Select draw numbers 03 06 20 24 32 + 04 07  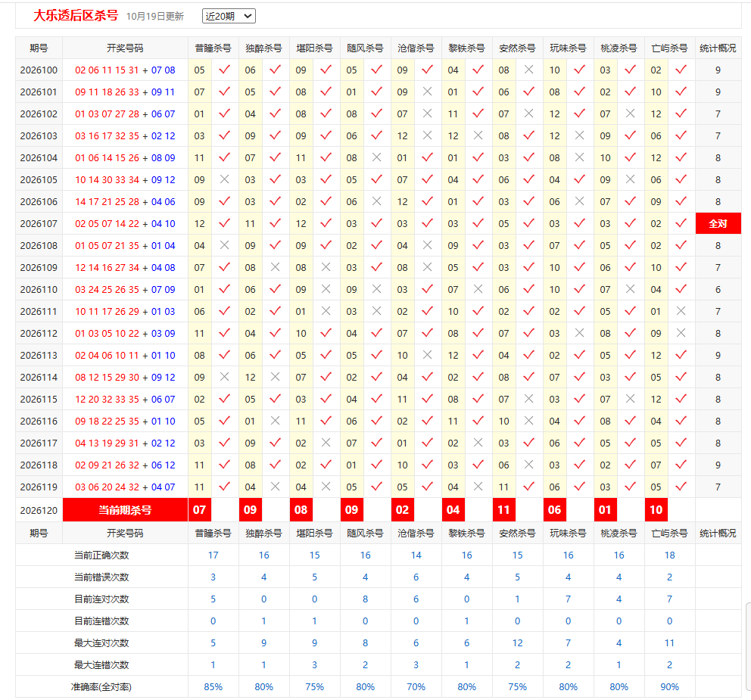pyautogui.click(x=125, y=487)
